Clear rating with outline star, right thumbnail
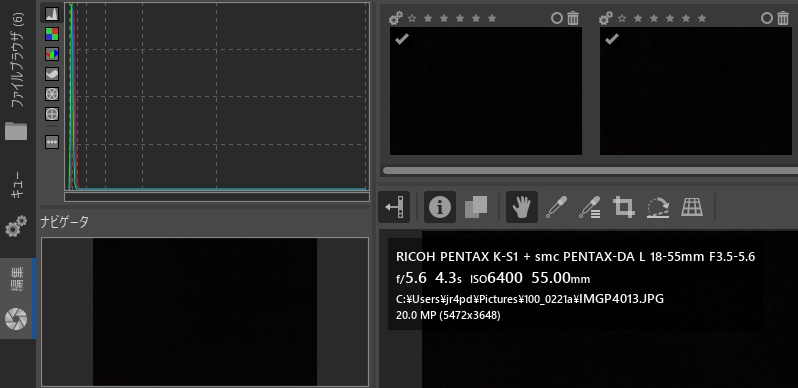Screen dimensions: 798x388 coord(622,18)
